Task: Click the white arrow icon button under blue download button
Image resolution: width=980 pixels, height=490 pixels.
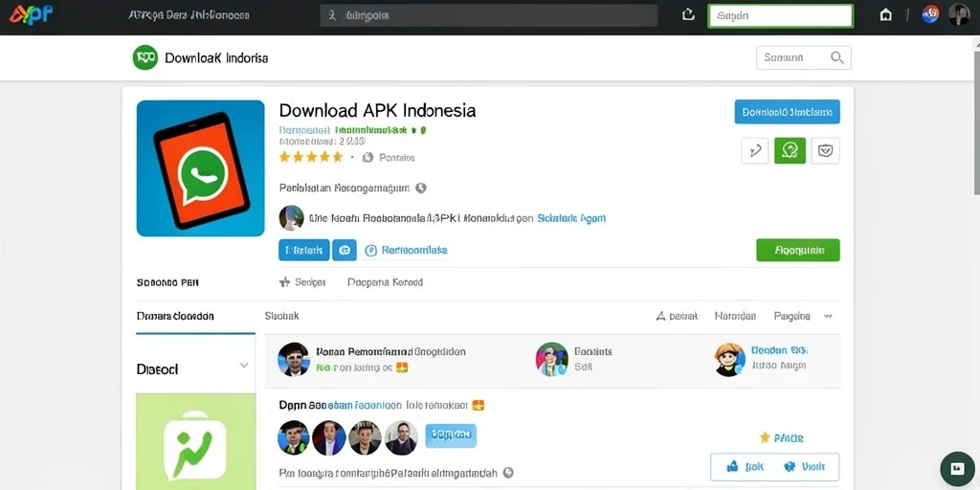Action: (754, 150)
